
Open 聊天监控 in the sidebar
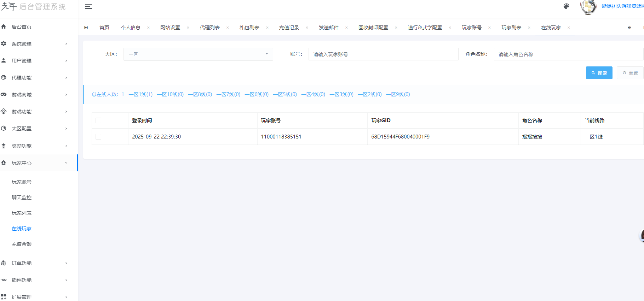[x=22, y=197]
